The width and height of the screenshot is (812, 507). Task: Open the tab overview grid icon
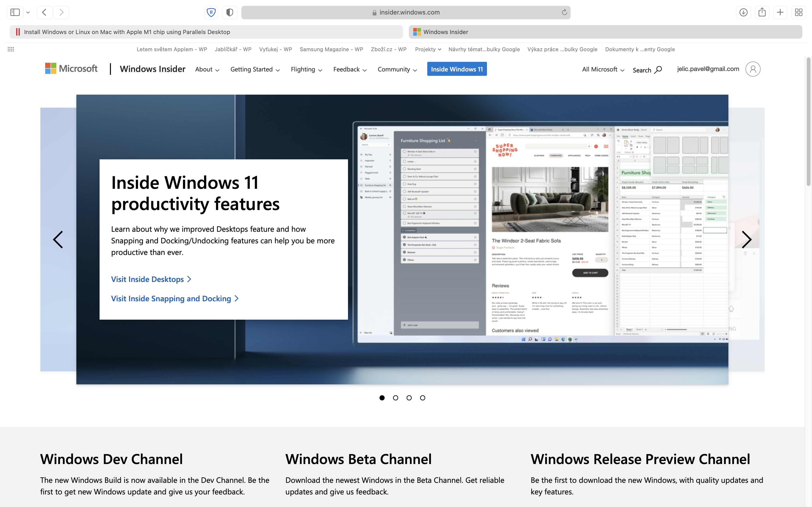(798, 12)
